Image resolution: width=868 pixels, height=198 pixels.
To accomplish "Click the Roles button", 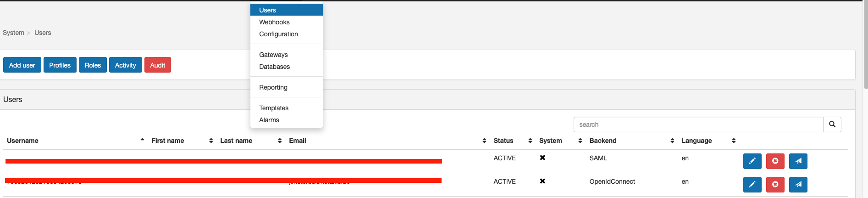I will pyautogui.click(x=93, y=65).
